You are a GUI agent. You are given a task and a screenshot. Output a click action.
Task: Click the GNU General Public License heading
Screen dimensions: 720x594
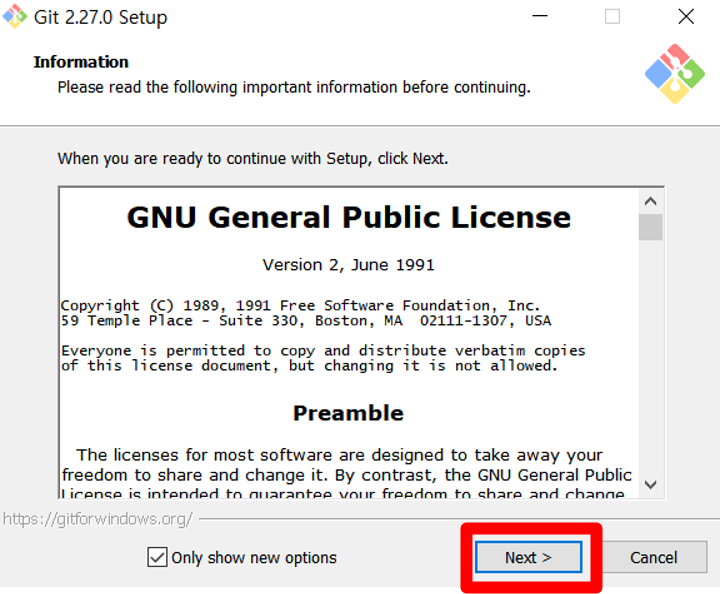point(349,217)
